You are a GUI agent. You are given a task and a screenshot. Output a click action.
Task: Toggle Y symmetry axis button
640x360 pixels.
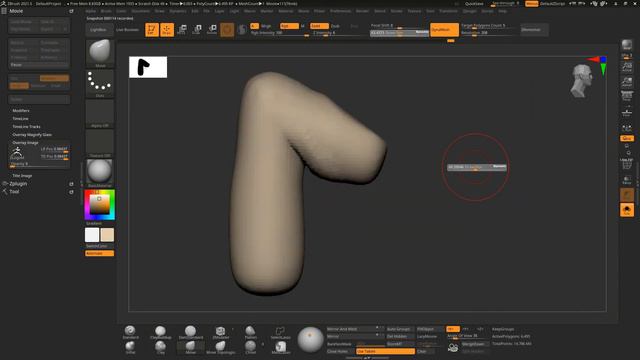click(465, 329)
